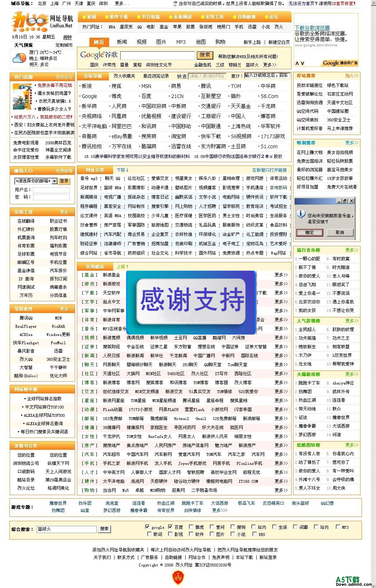Viewport: 376px width, 588px height.
Task: Open the 淘宝网 site link
Action: tap(178, 136)
